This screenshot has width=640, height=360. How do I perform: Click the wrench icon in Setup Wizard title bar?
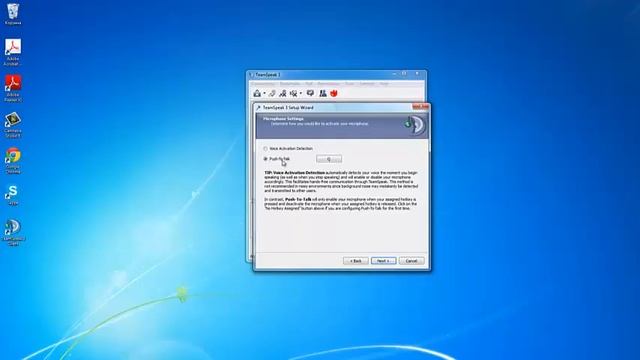[x=258, y=108]
